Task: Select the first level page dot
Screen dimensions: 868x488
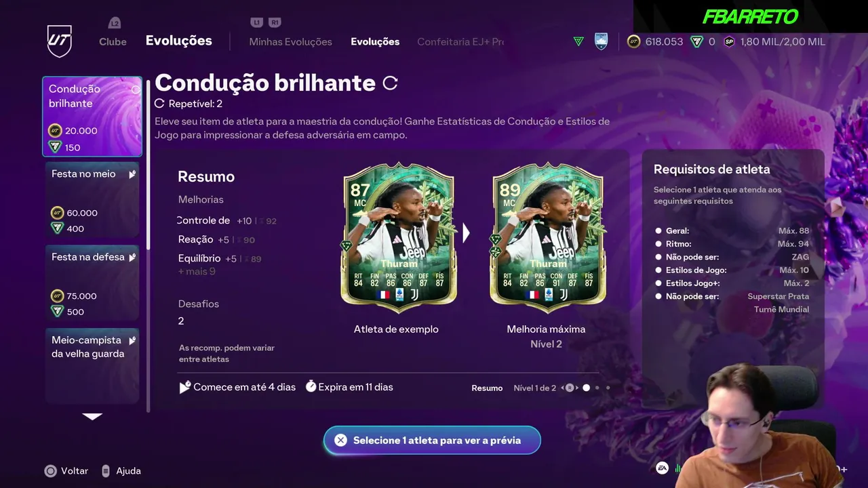Action: pos(587,388)
